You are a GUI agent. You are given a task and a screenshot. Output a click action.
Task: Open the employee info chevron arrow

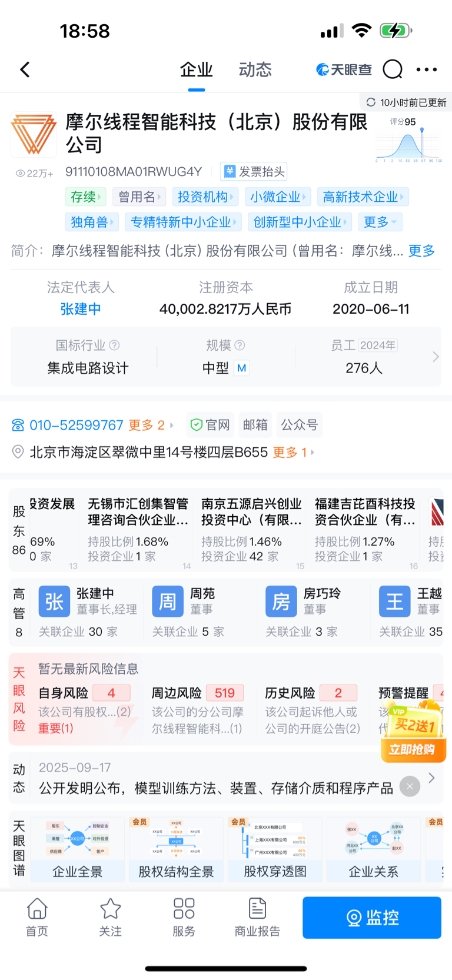pos(436,357)
